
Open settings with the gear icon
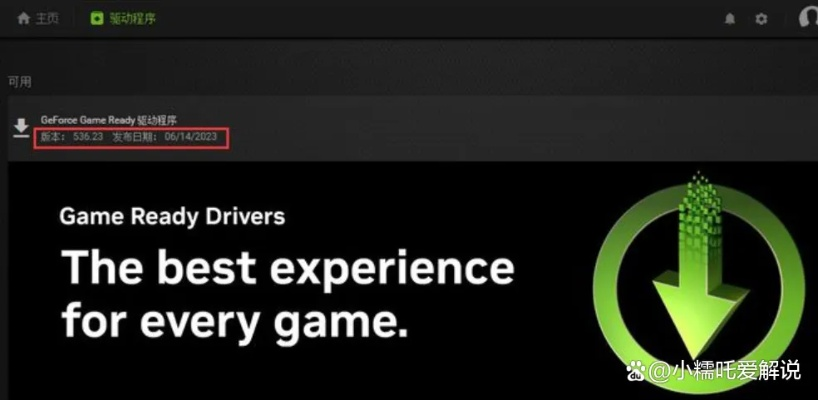(x=761, y=19)
